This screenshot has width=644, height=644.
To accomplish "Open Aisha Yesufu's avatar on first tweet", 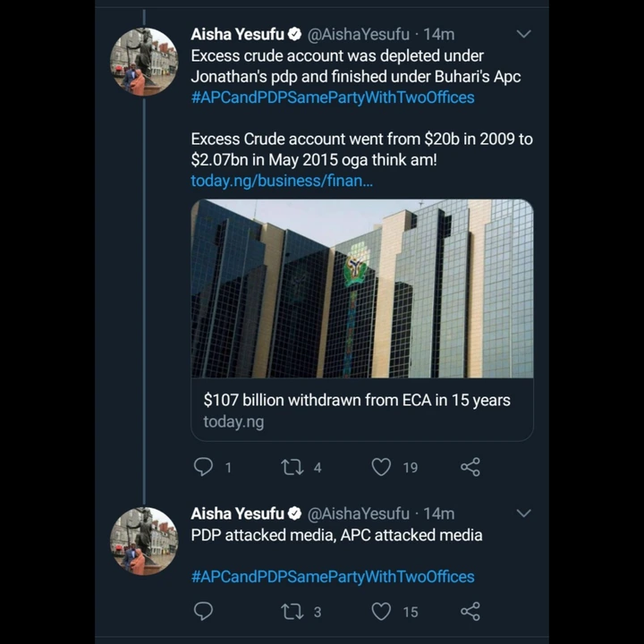I will pos(144,62).
